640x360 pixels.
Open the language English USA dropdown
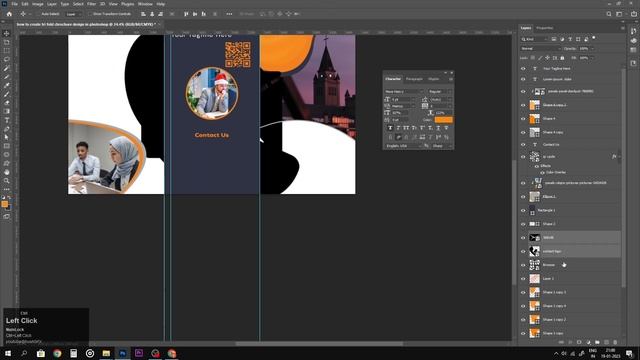403,146
